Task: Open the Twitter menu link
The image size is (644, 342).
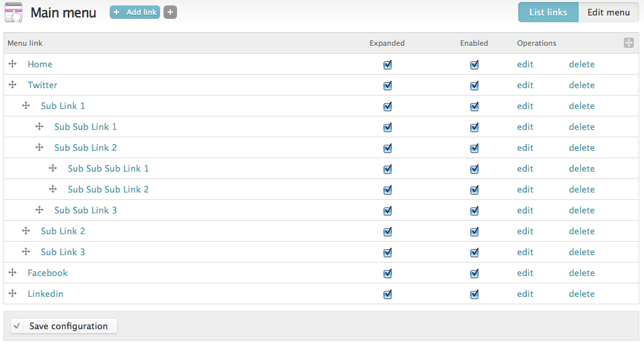Action: coord(42,85)
